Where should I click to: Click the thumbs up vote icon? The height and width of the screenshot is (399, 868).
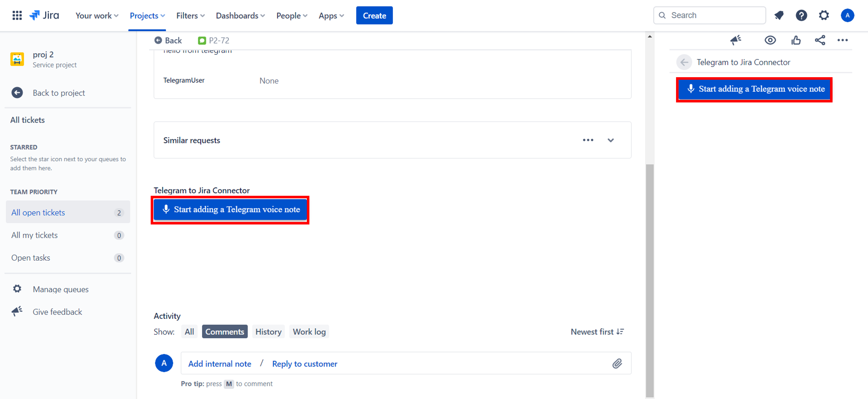(x=796, y=40)
